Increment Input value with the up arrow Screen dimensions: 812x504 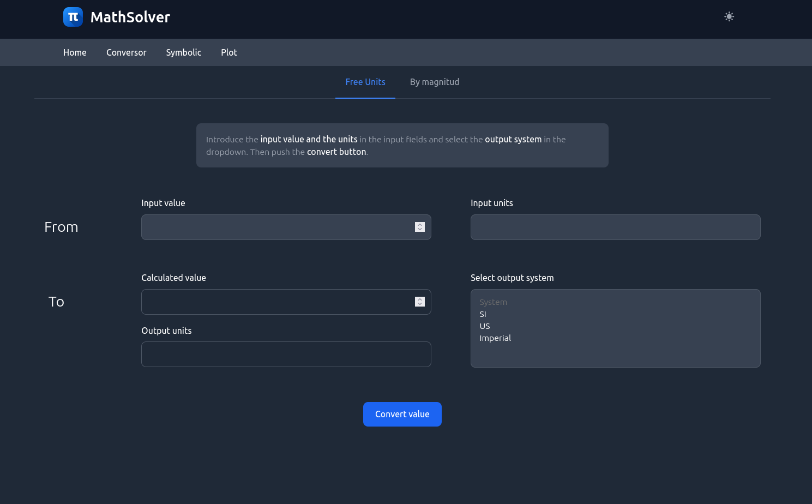[420, 224]
